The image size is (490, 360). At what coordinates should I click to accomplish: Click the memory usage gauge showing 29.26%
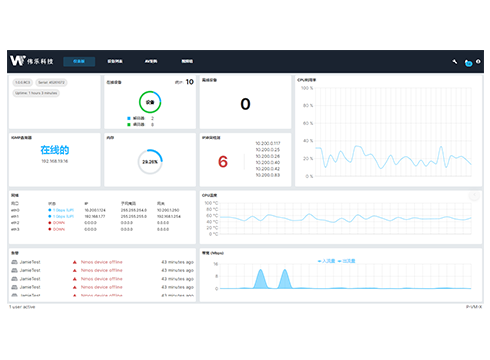[150, 162]
